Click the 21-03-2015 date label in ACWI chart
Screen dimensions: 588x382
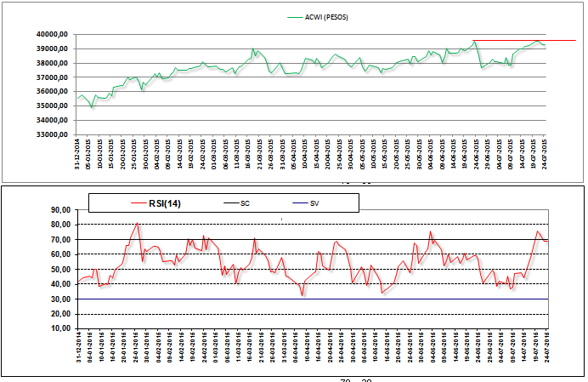pyautogui.click(x=259, y=154)
